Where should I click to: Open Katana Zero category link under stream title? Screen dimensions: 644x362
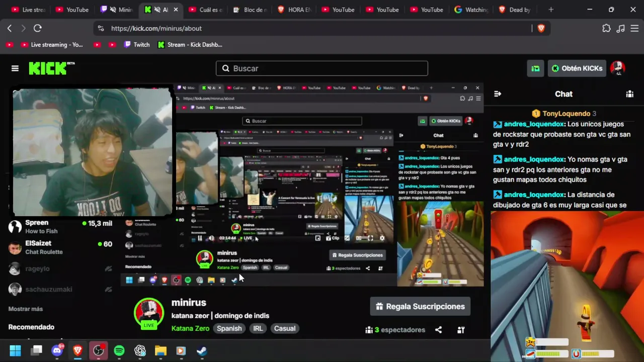[x=190, y=328]
